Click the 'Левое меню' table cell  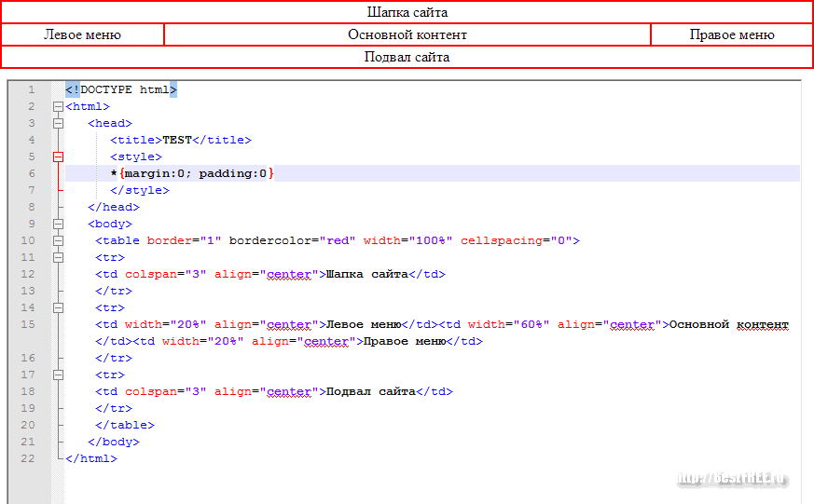pyautogui.click(x=83, y=34)
